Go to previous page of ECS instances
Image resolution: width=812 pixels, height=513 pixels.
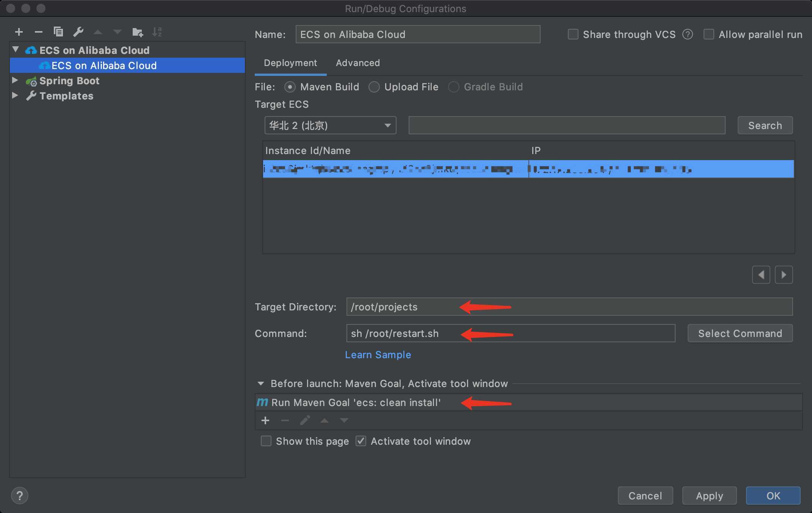[761, 274]
